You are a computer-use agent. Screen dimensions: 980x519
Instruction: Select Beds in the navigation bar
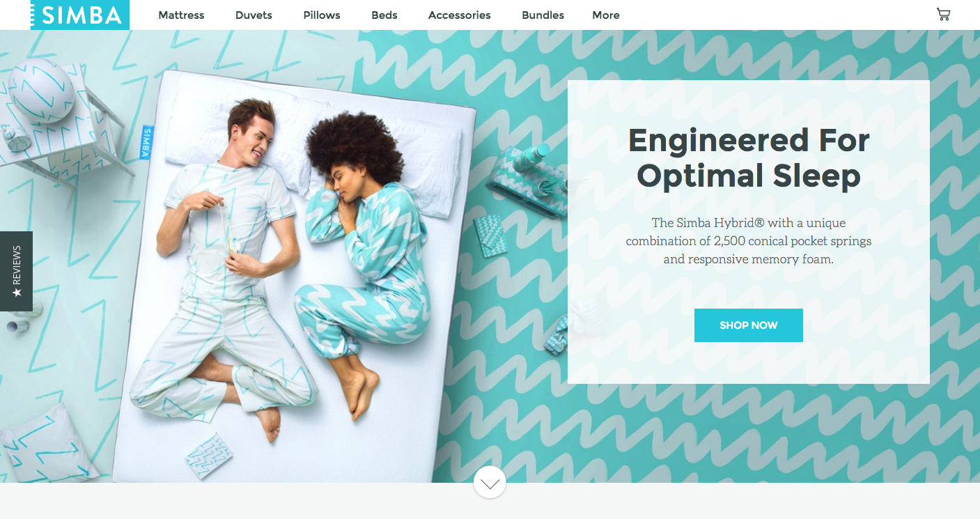(384, 15)
